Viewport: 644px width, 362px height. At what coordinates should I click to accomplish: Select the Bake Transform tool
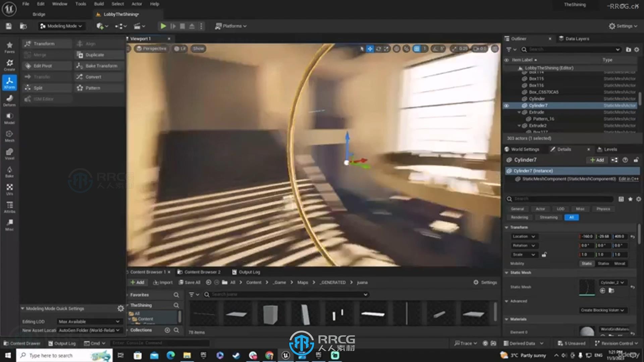click(x=99, y=66)
